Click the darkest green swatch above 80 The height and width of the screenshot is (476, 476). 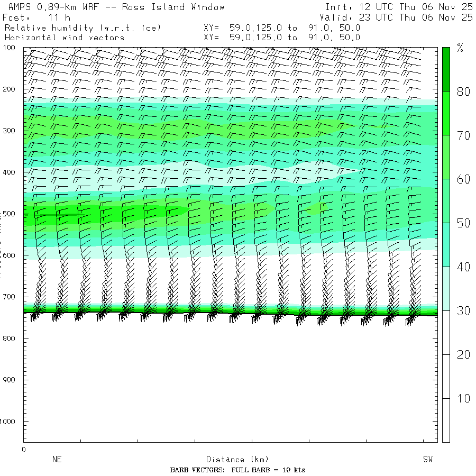tap(446, 69)
